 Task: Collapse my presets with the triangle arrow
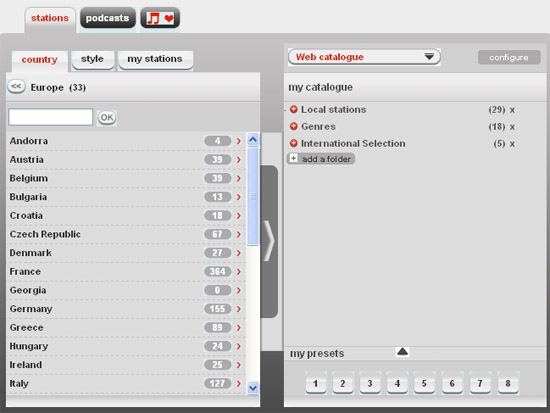tap(402, 351)
